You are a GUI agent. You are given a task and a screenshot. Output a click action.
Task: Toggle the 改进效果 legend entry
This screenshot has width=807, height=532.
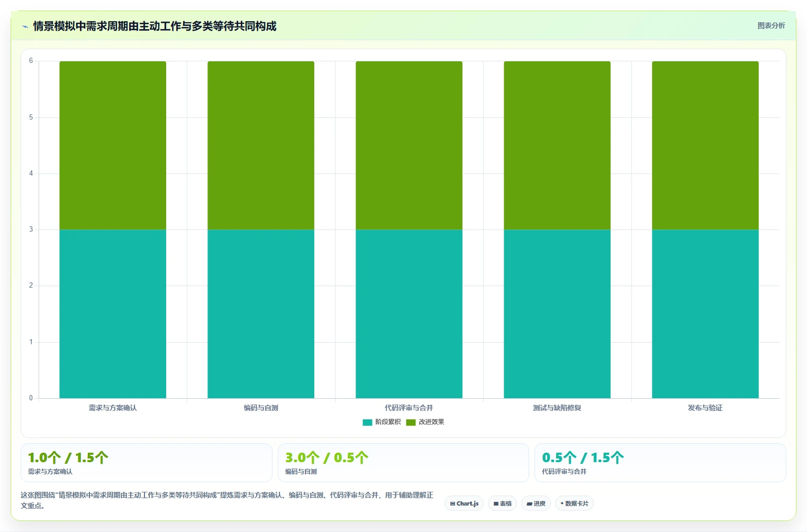point(425,422)
